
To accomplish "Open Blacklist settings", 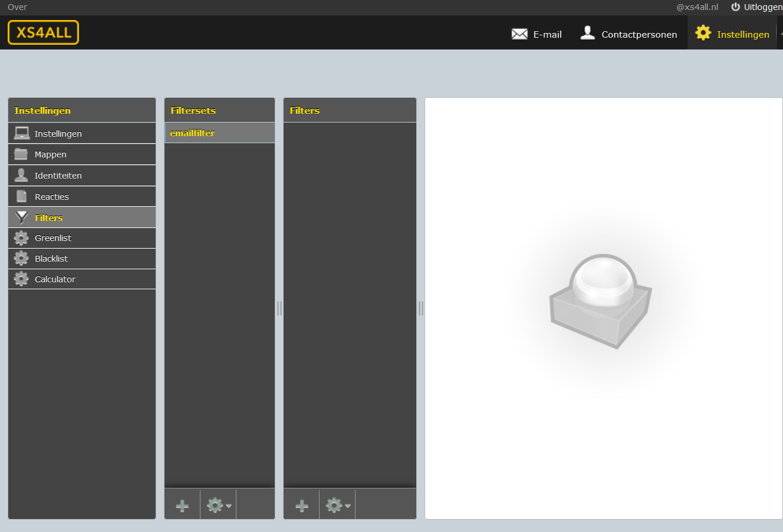I will pos(82,259).
